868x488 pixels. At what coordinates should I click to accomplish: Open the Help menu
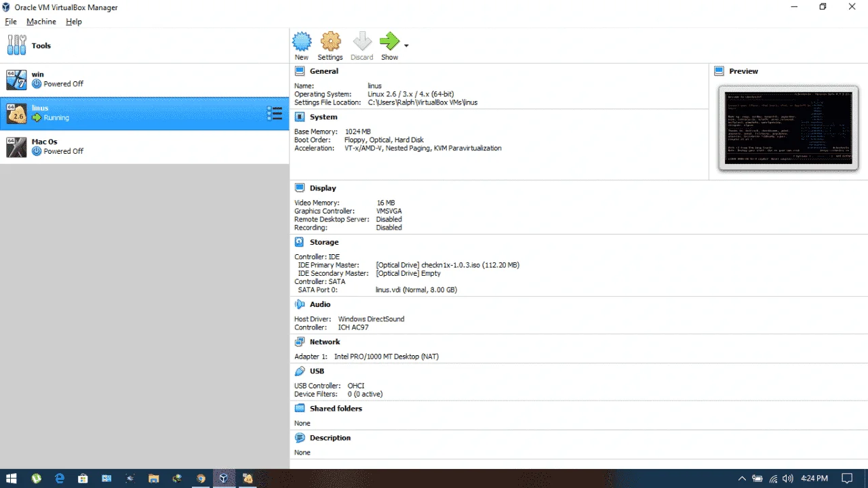[x=74, y=22]
